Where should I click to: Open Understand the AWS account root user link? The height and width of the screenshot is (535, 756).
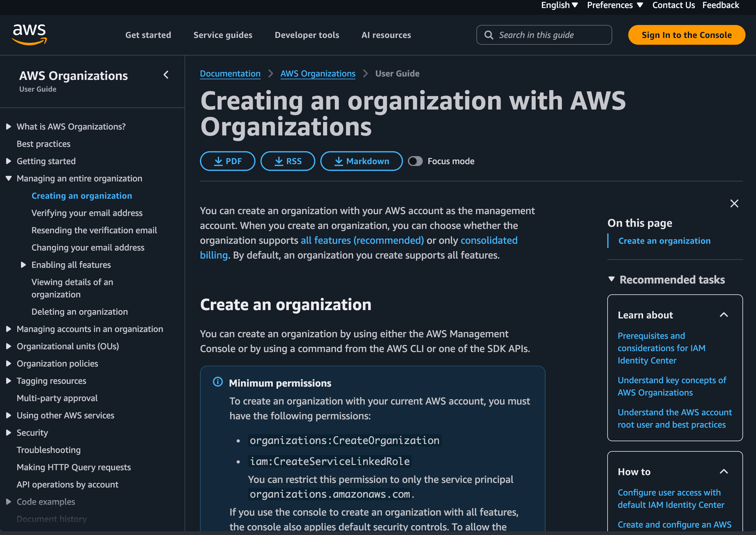675,418
